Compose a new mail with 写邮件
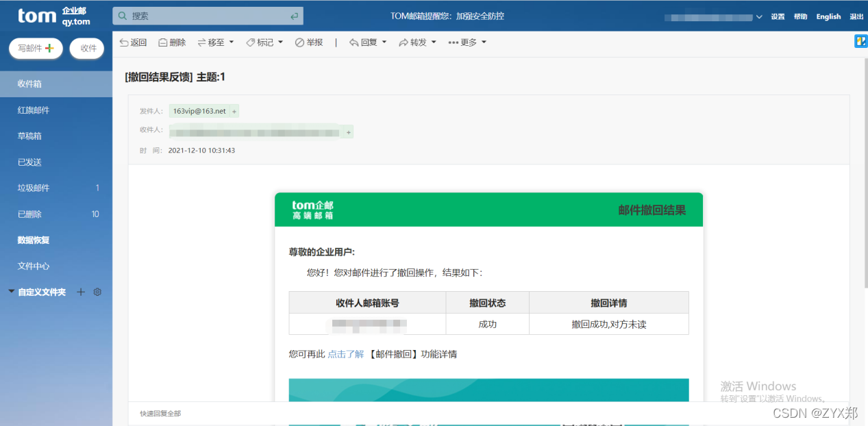This screenshot has height=426, width=868. tap(36, 48)
